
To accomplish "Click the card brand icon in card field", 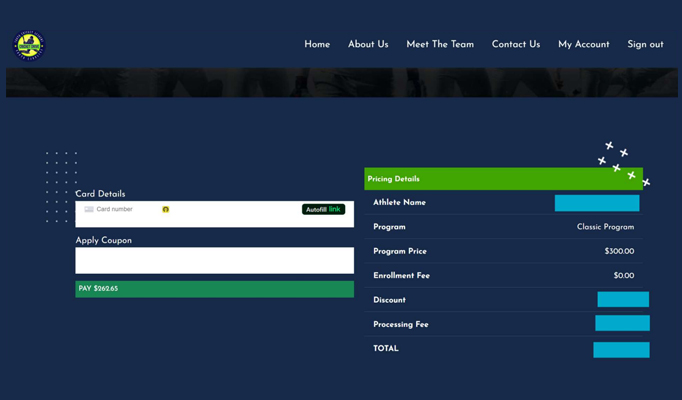I will (89, 209).
